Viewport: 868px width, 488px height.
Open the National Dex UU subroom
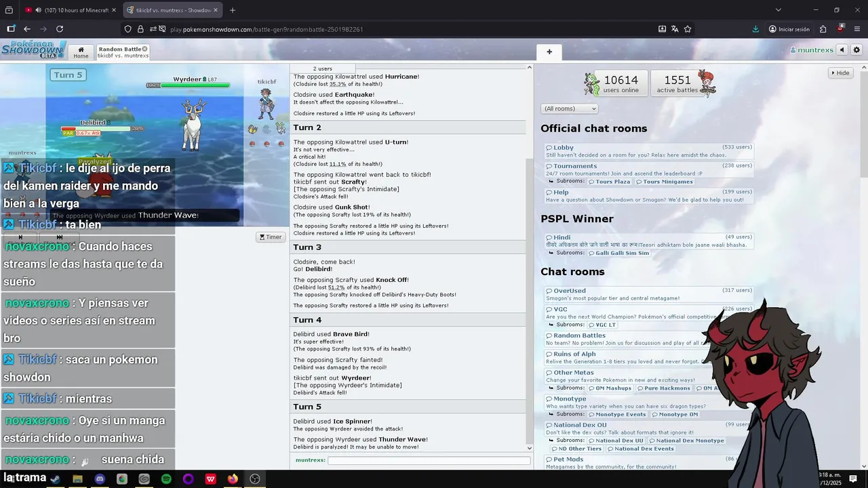(616, 441)
